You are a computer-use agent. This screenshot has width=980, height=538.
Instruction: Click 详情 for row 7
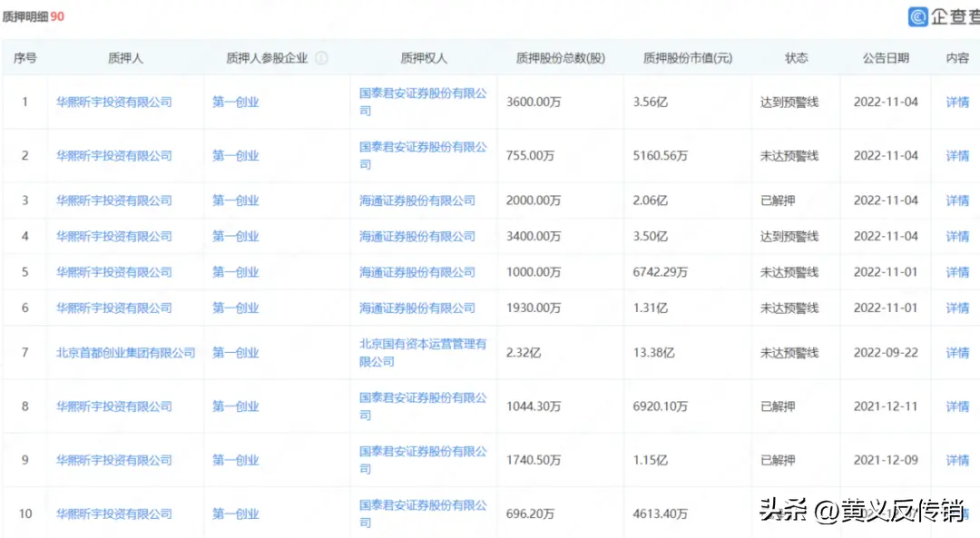957,352
